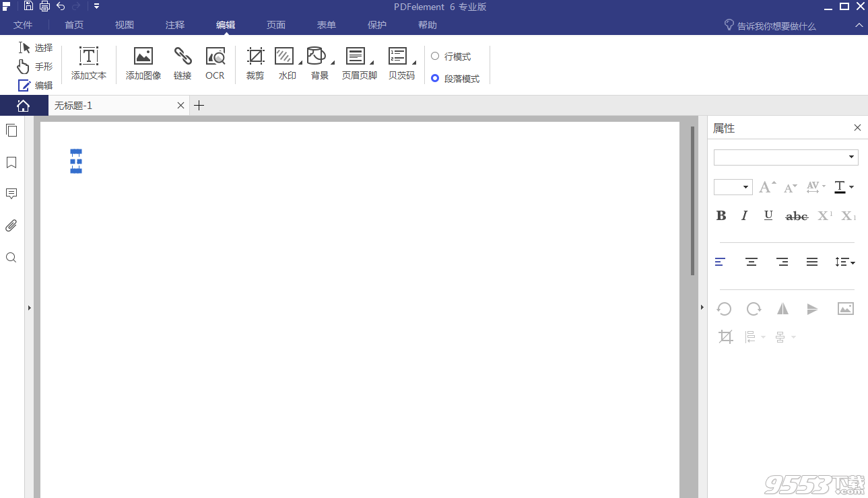Switch to the 首页 tab
The image size is (868, 498).
coord(74,25)
